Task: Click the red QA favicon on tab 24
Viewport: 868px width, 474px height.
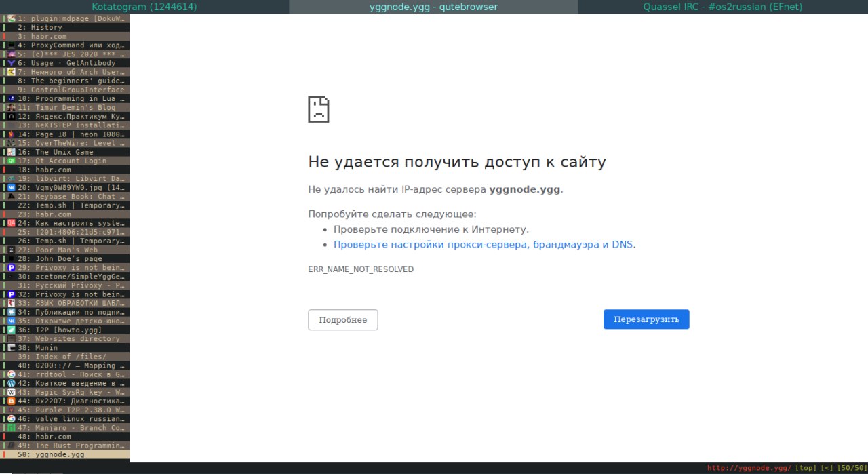Action: [x=12, y=223]
